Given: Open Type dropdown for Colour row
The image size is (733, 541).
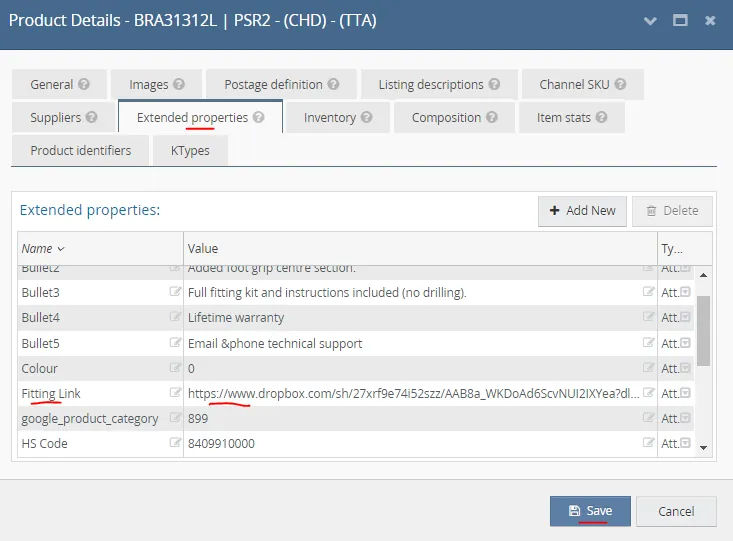Looking at the screenshot, I should pyautogui.click(x=685, y=368).
